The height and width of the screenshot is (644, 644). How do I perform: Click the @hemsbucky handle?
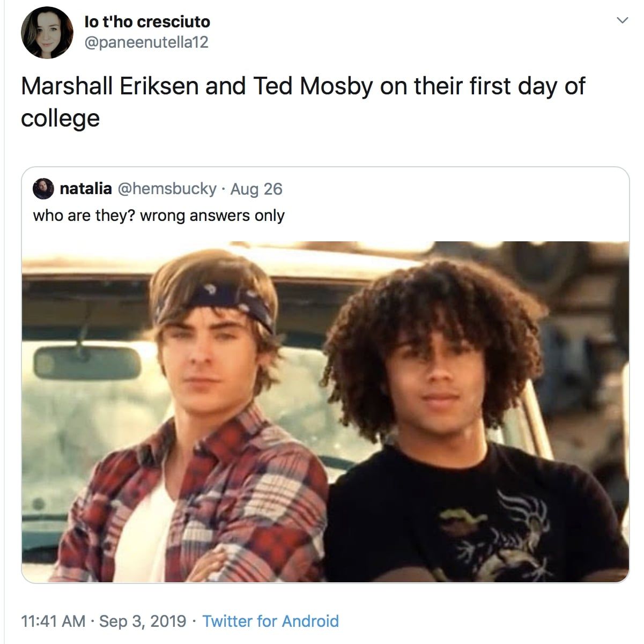point(167,189)
